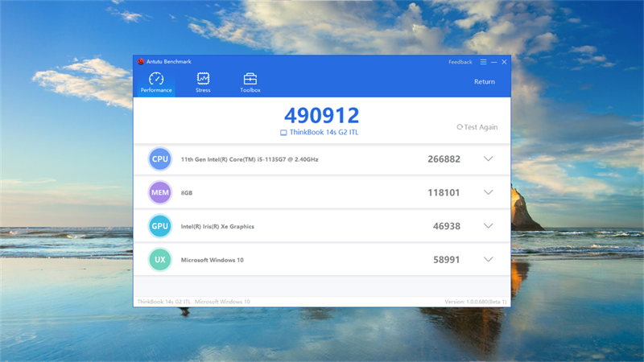Expand the GPU Iris Xe row chevron
The image size is (644, 362).
488,226
